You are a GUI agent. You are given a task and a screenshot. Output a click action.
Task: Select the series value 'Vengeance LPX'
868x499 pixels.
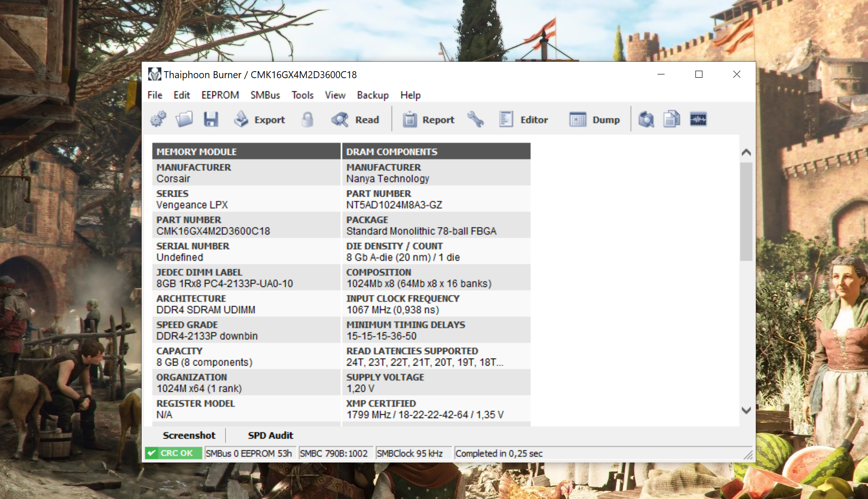click(192, 205)
